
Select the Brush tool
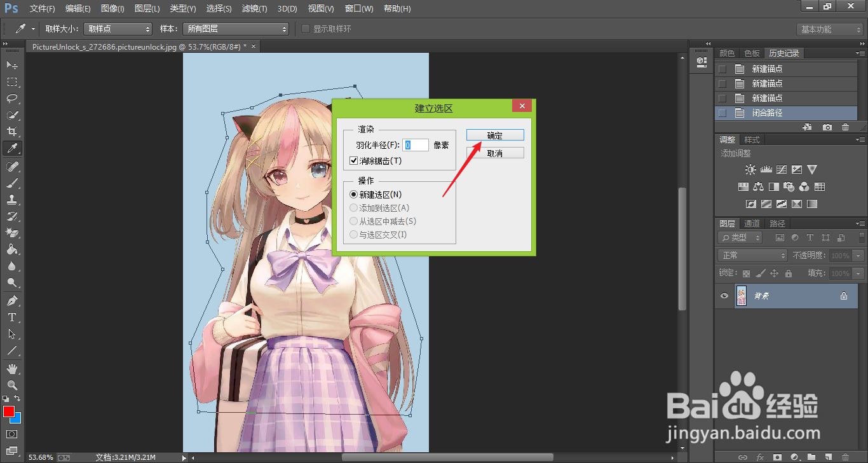[12, 183]
